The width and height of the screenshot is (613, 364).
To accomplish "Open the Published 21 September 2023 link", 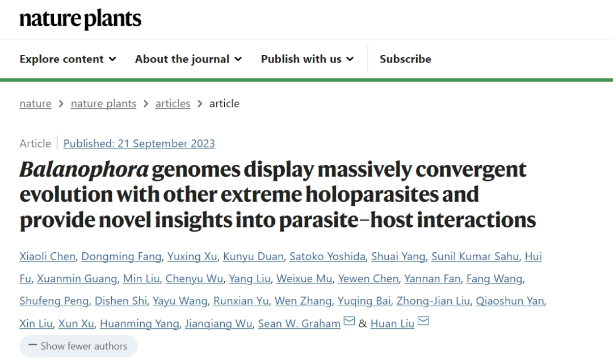I will [x=139, y=143].
